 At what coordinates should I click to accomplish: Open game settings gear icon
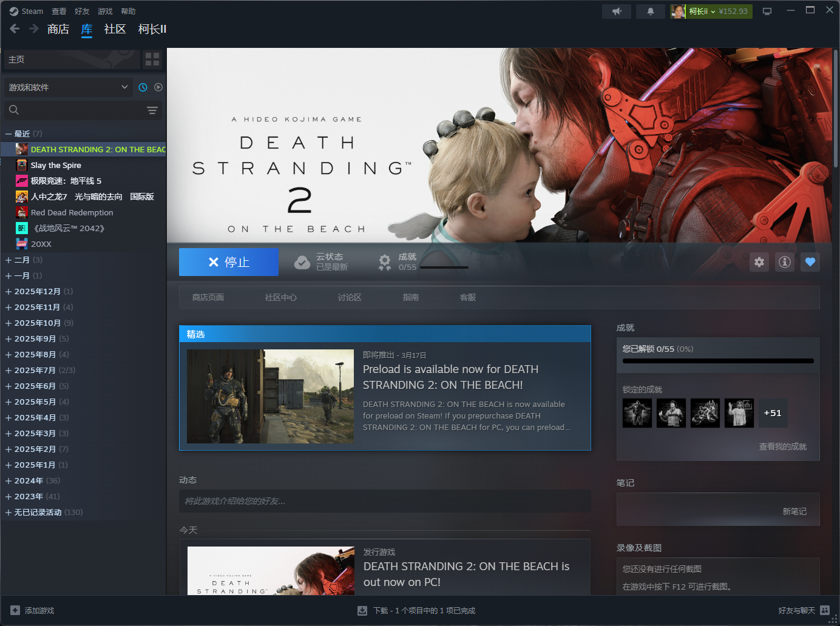[759, 262]
